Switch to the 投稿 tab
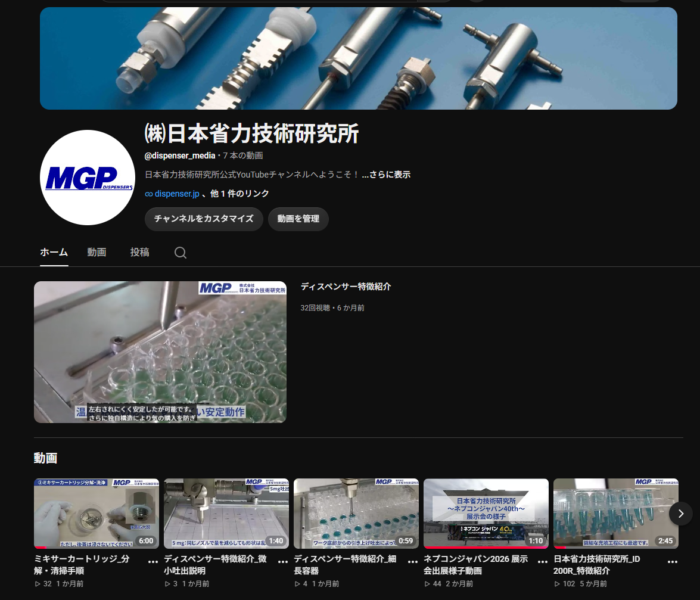The image size is (700, 600). point(140,252)
